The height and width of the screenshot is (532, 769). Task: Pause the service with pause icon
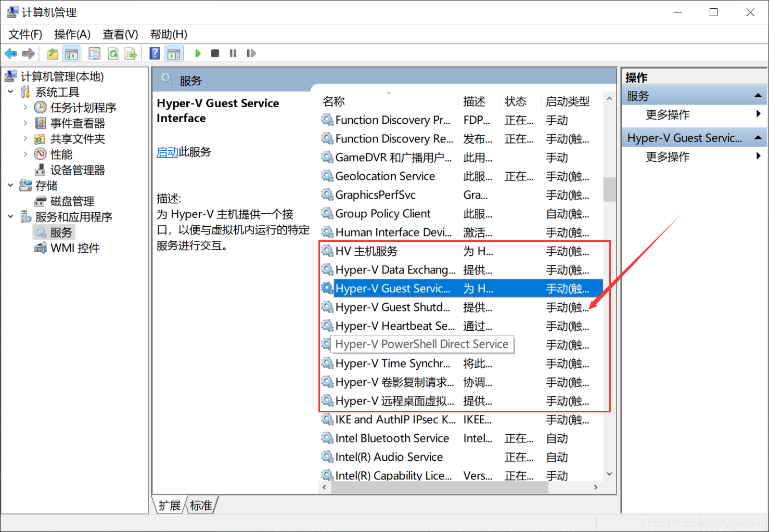(233, 53)
